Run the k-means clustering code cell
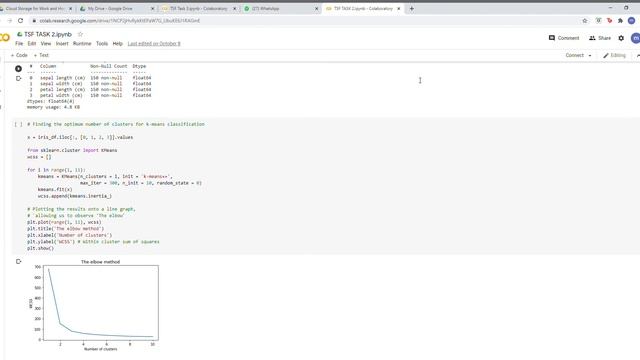This screenshot has width=640, height=360. tap(18, 124)
